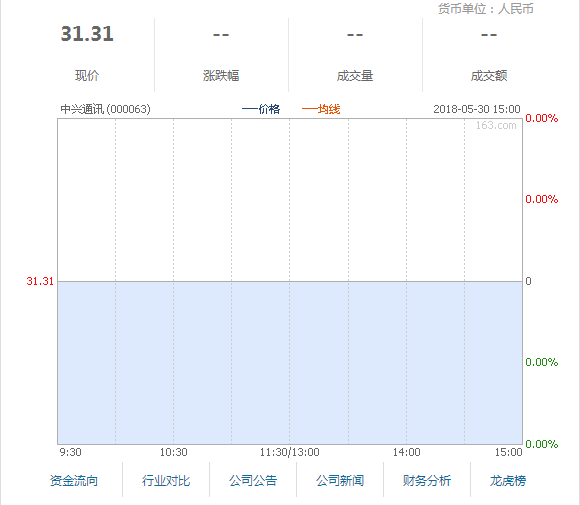Click the 均线 legend entry
Viewport: 580px width, 505px height.
point(321,109)
